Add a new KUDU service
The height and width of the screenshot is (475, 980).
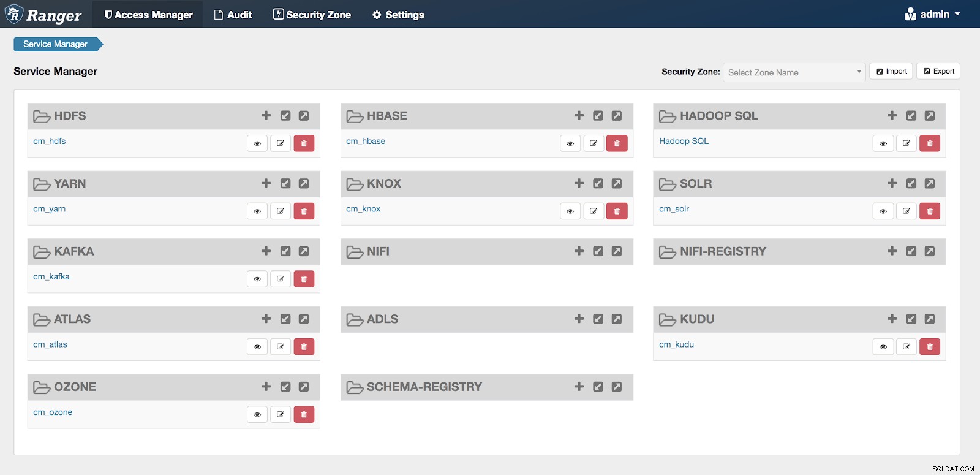click(x=892, y=319)
